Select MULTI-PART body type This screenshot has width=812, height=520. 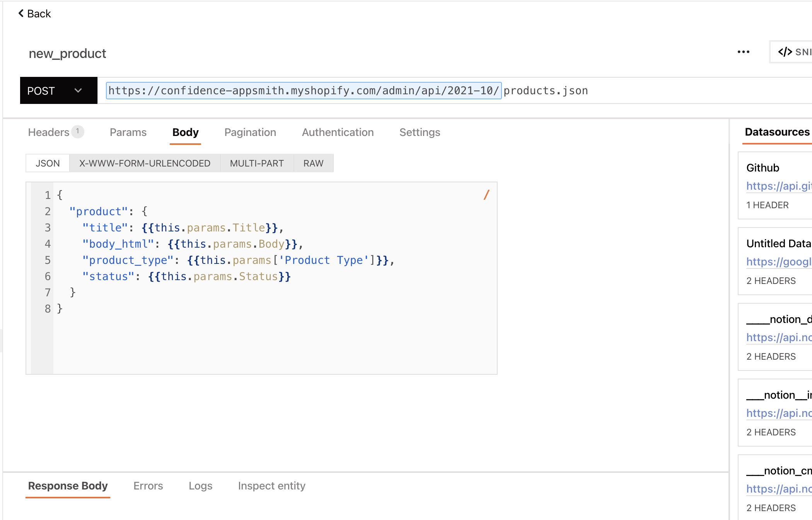(257, 163)
